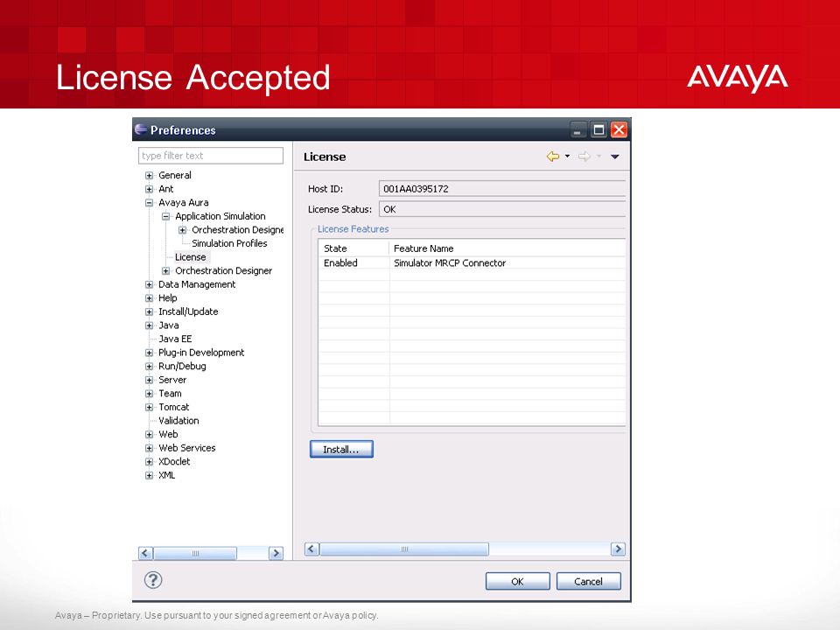Viewport: 840px width, 630px height.
Task: Click the Eclipse icon in Preferences title bar
Action: [x=141, y=129]
